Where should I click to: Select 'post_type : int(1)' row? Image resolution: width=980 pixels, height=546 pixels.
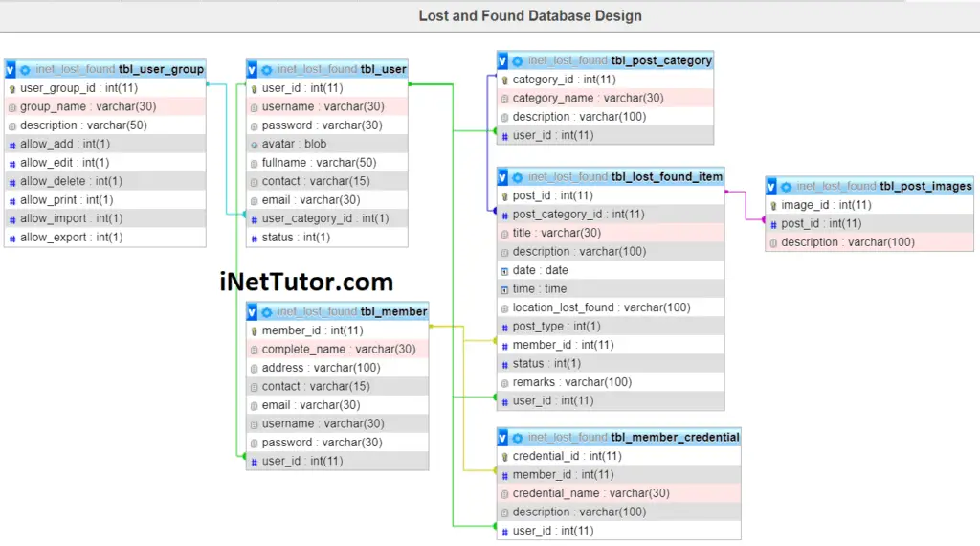[x=611, y=327]
